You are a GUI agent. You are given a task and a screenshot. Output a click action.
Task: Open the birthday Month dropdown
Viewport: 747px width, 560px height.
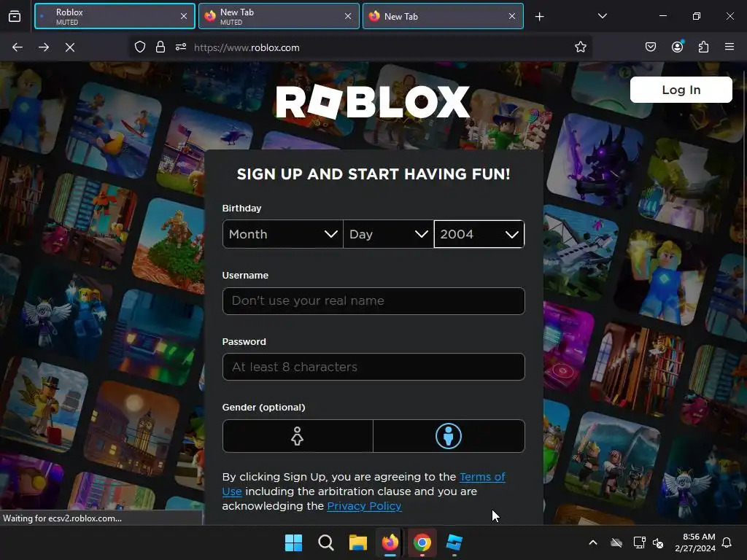pyautogui.click(x=282, y=234)
